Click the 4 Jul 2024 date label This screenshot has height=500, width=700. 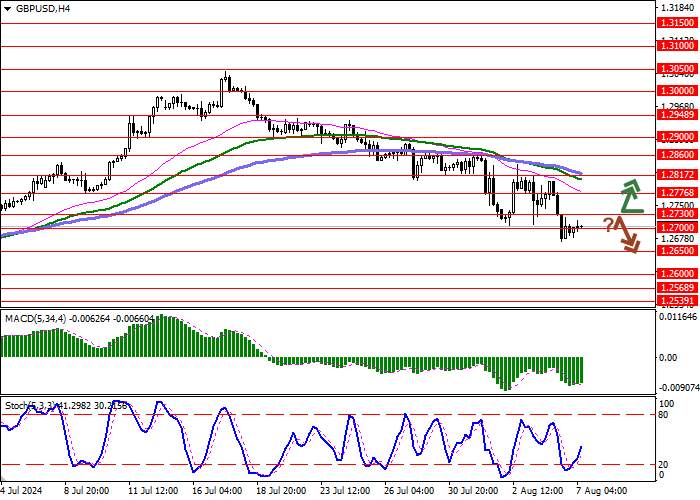tap(21, 491)
